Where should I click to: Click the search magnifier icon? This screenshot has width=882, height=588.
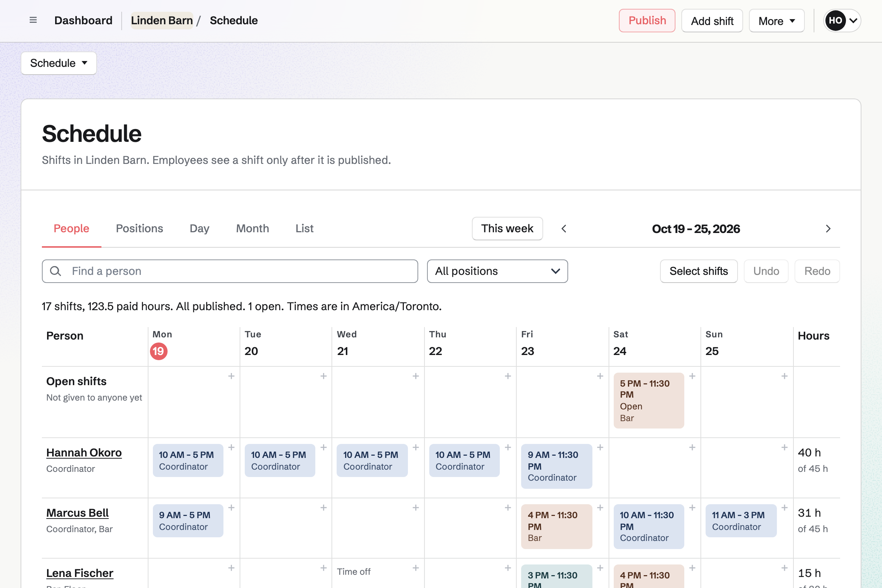click(x=55, y=271)
